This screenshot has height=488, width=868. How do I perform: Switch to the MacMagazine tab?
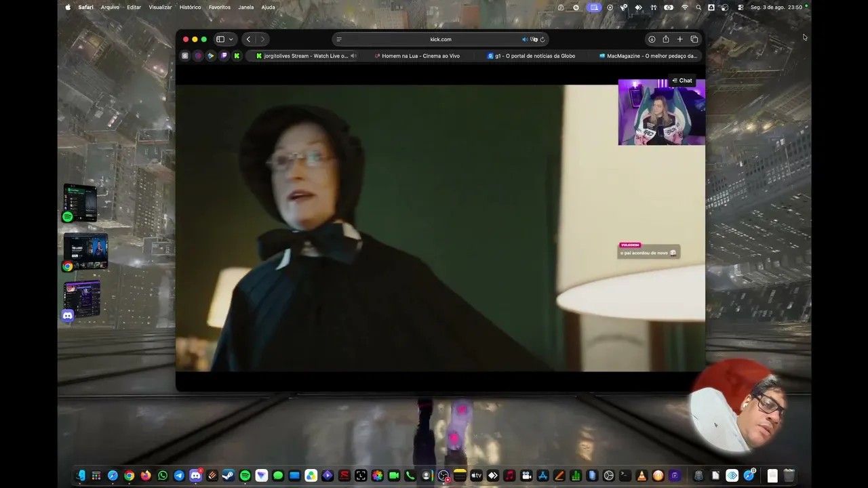pos(648,56)
